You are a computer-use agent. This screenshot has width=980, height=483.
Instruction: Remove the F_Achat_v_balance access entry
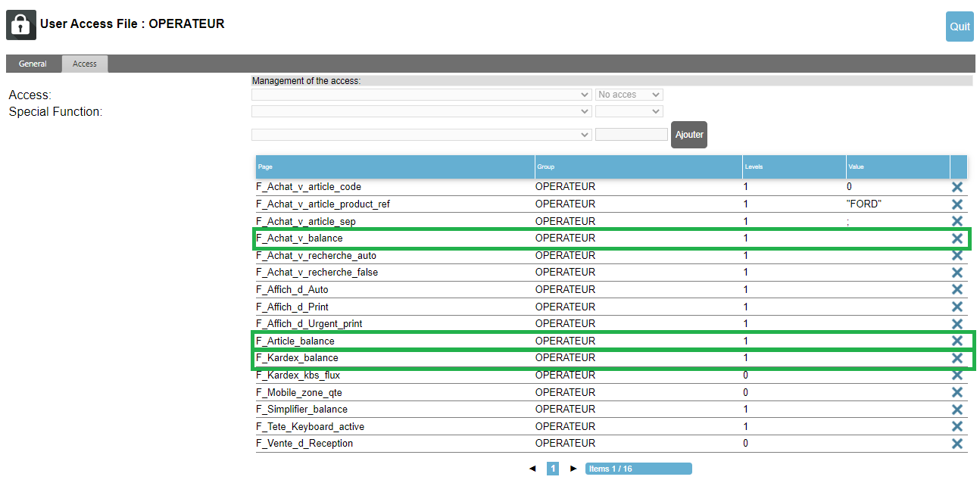(x=957, y=238)
